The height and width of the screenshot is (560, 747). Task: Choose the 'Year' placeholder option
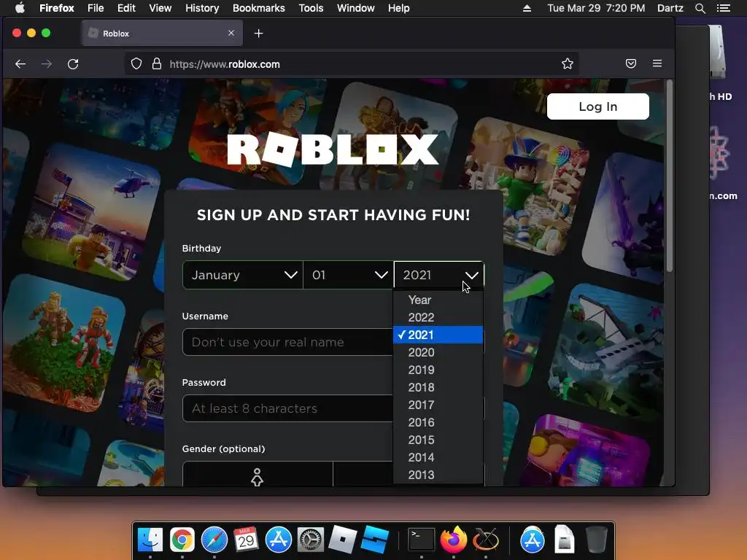point(438,300)
